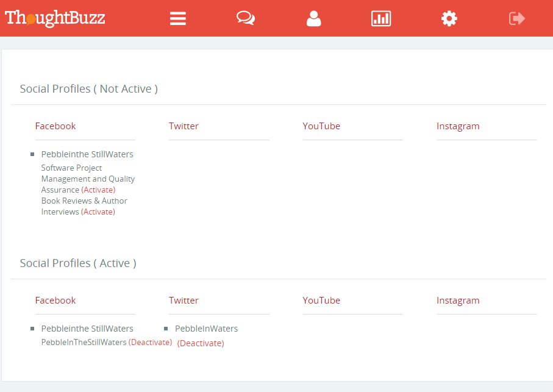
Task: Click the ThoughtBuzz logo
Action: (55, 18)
